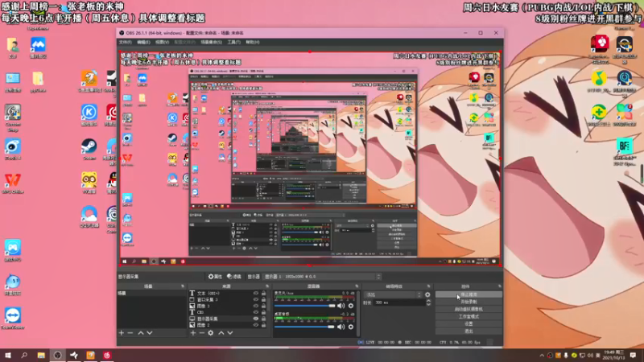Move selected source up with arrow
The image size is (644, 362).
(221, 333)
